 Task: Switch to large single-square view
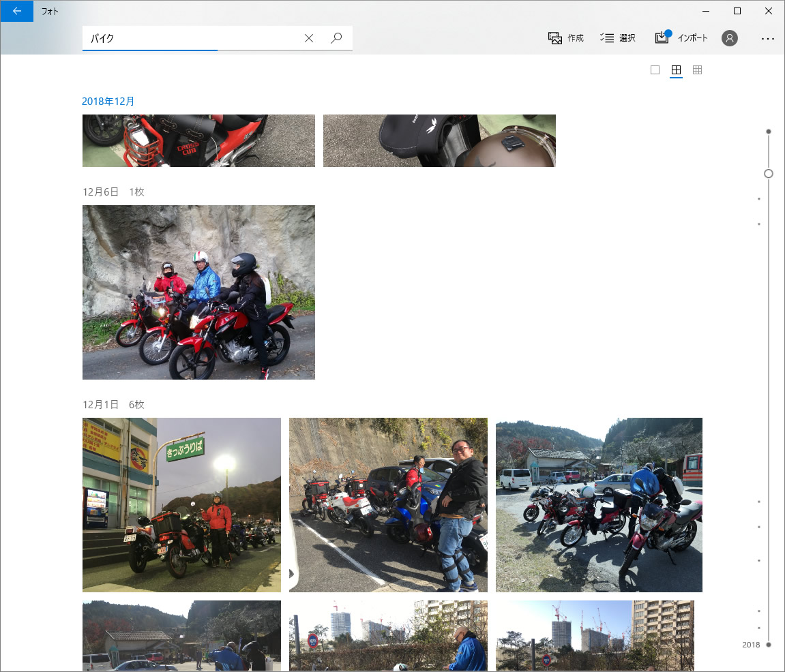point(655,70)
